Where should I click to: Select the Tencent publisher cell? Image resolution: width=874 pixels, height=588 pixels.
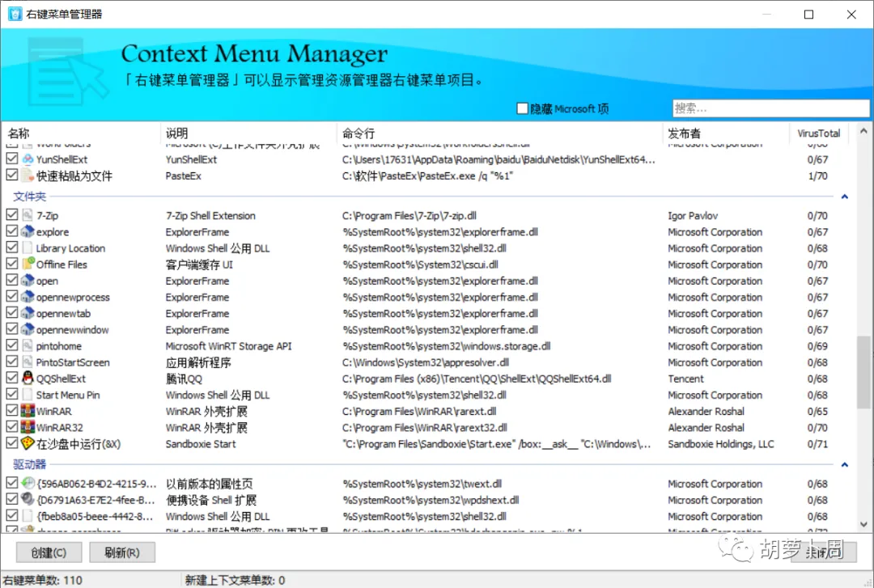point(685,379)
